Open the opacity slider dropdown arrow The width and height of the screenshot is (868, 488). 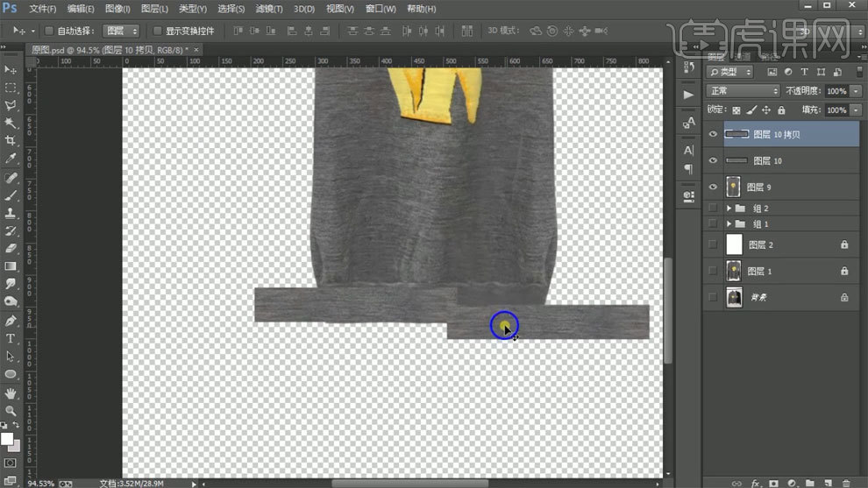pos(856,91)
